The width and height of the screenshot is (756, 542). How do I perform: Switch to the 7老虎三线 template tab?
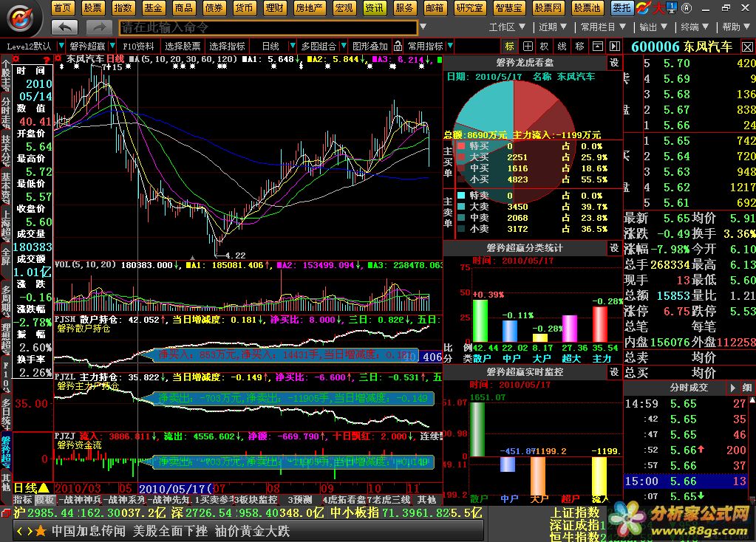pyautogui.click(x=389, y=500)
